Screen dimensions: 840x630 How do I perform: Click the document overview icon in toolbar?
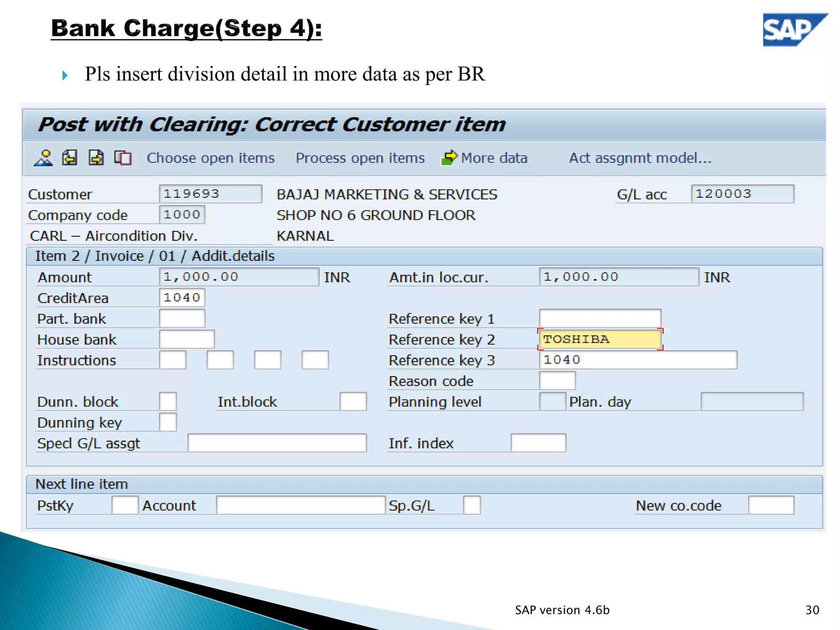[x=43, y=158]
